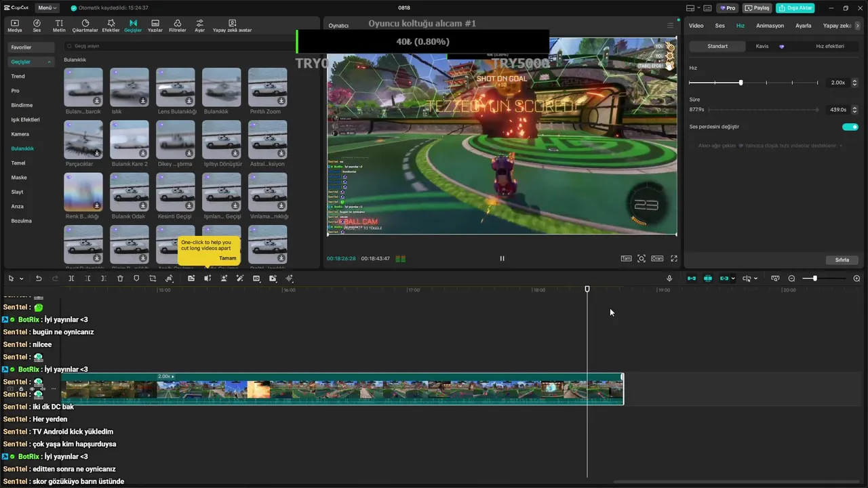Open the timeline preview-axis icon next to zoom out
The width and height of the screenshot is (868, 488).
point(775,279)
